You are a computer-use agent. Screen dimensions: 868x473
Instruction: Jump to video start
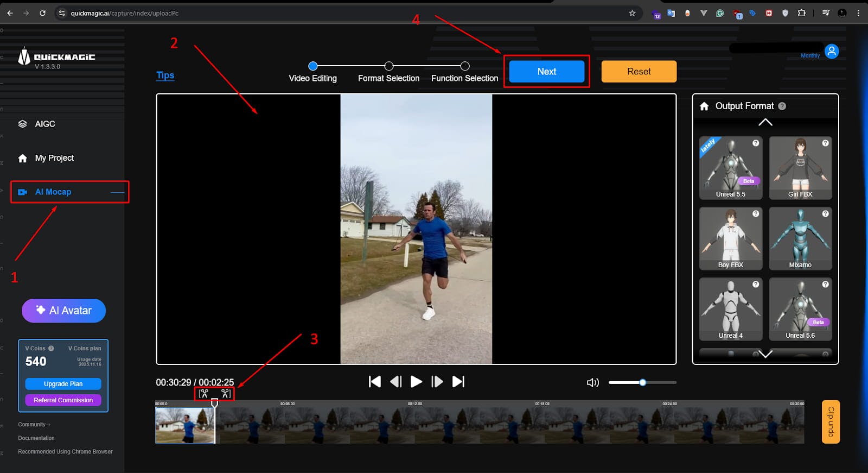coord(374,382)
